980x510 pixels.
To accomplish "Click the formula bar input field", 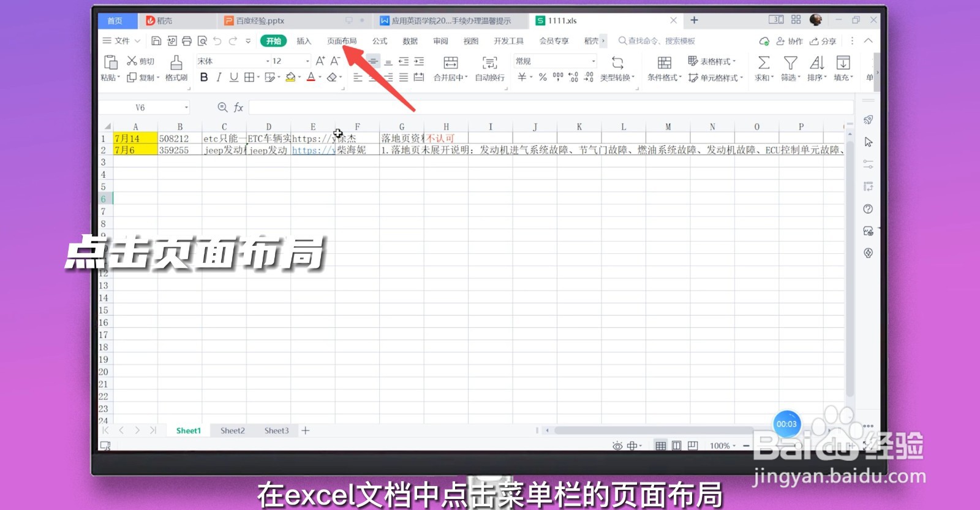I will coord(550,108).
